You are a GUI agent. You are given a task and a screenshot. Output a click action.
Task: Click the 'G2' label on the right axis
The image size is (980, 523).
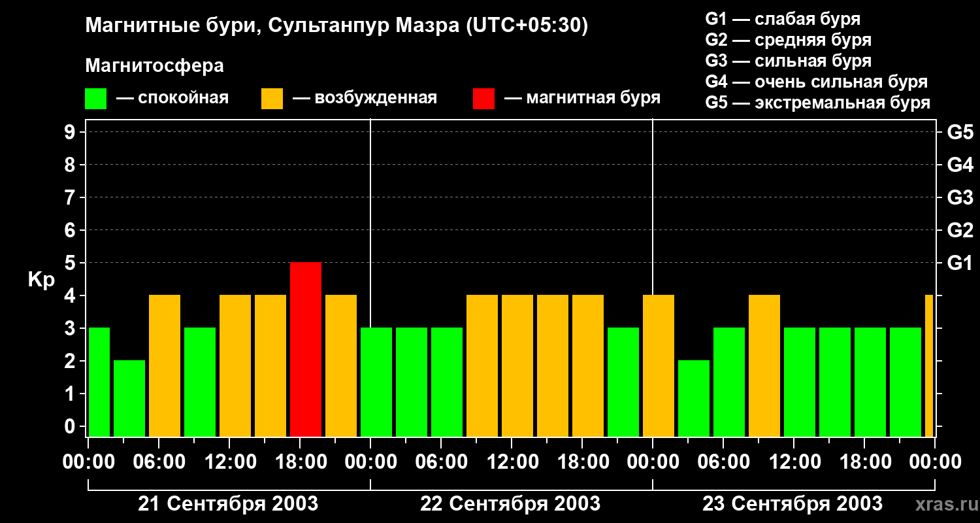[x=960, y=230]
